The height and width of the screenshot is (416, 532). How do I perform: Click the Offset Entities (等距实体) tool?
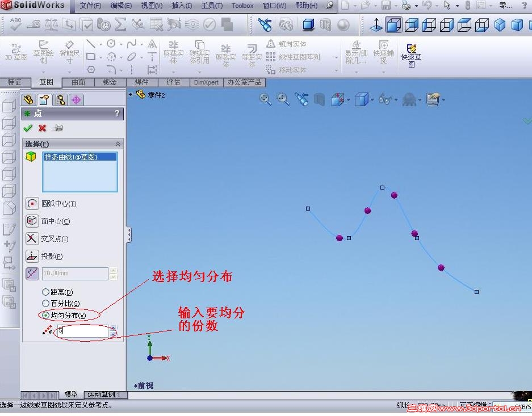coord(252,56)
